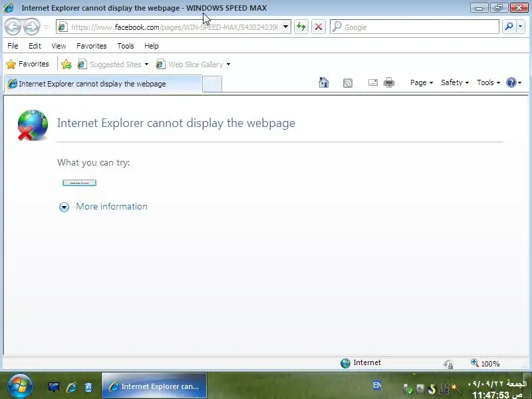Open search provider options dropdown
This screenshot has height=399, width=532.
coord(521,27)
